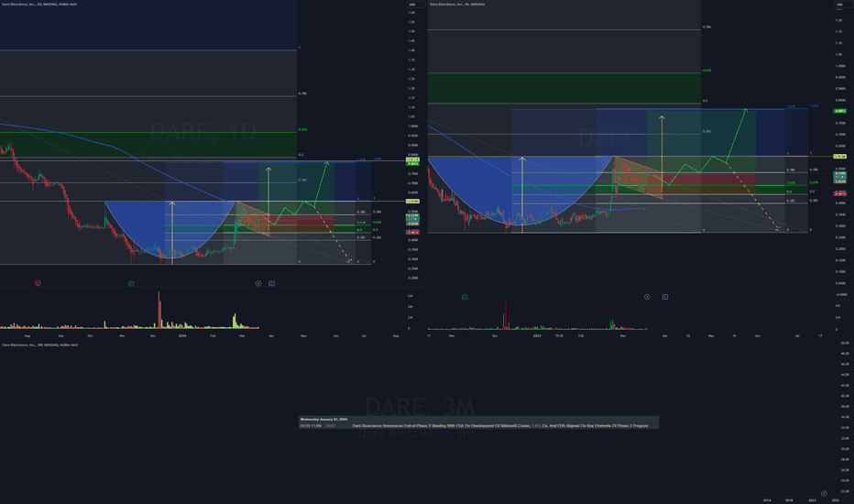Click green 0.8017 price label on 4h chart

pyautogui.click(x=840, y=111)
